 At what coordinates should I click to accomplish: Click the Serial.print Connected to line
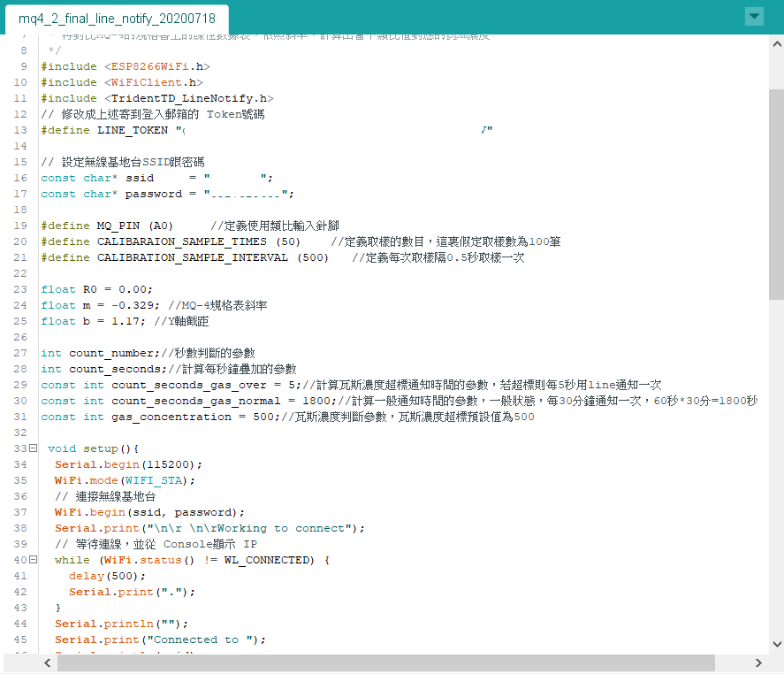pos(161,640)
